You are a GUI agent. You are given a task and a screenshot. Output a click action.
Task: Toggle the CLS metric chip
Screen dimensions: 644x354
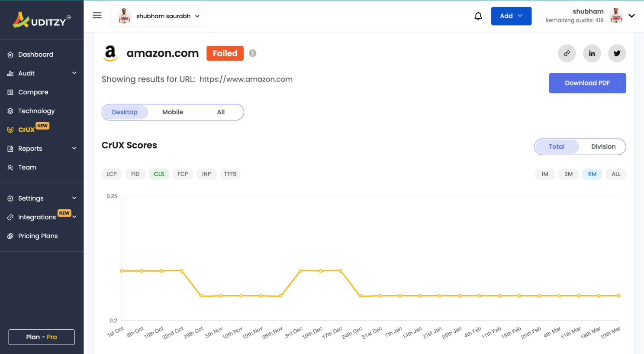point(159,174)
